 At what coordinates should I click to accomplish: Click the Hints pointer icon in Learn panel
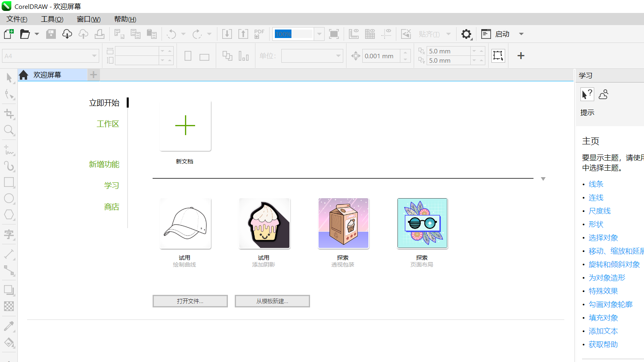(x=587, y=94)
